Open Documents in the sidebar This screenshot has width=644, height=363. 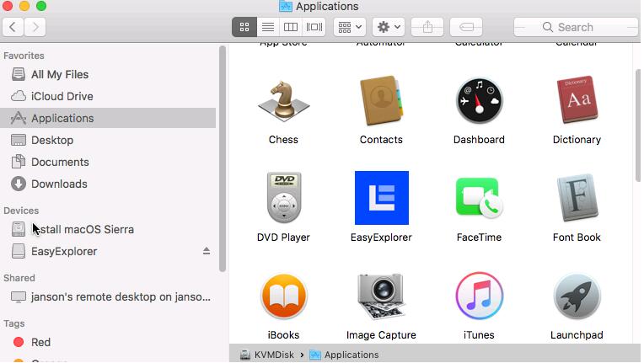pyautogui.click(x=108, y=162)
